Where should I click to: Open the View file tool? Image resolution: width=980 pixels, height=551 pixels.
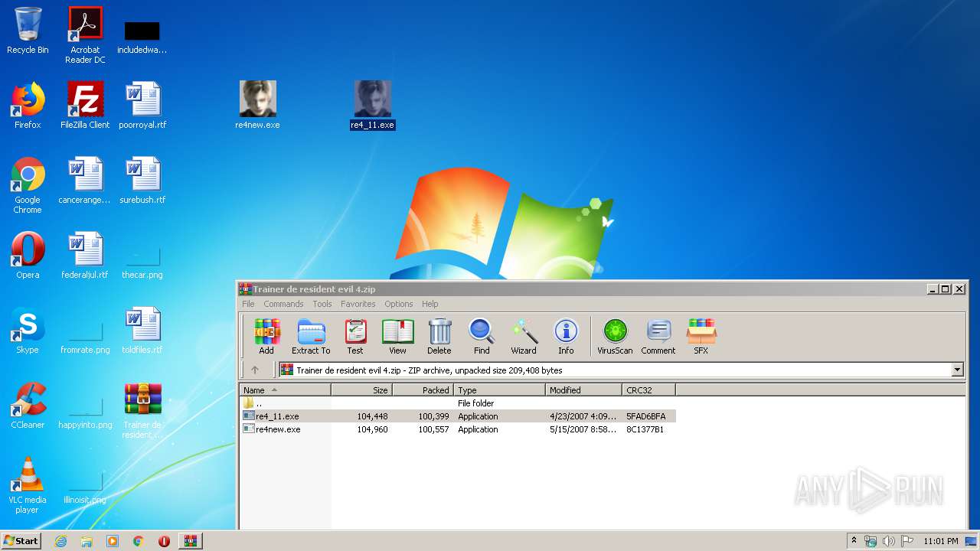[x=397, y=337]
